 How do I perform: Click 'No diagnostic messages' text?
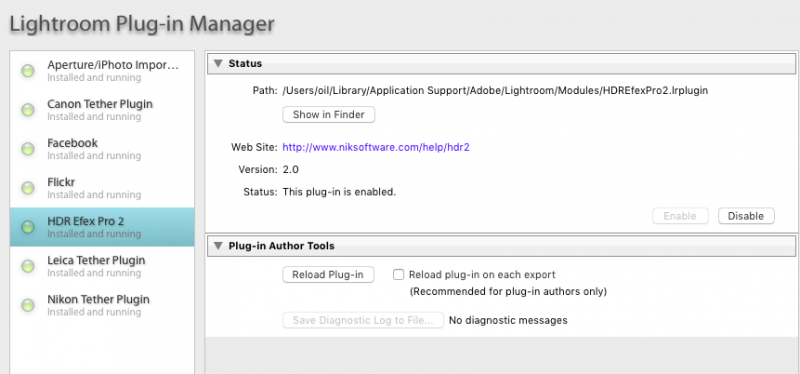click(508, 320)
